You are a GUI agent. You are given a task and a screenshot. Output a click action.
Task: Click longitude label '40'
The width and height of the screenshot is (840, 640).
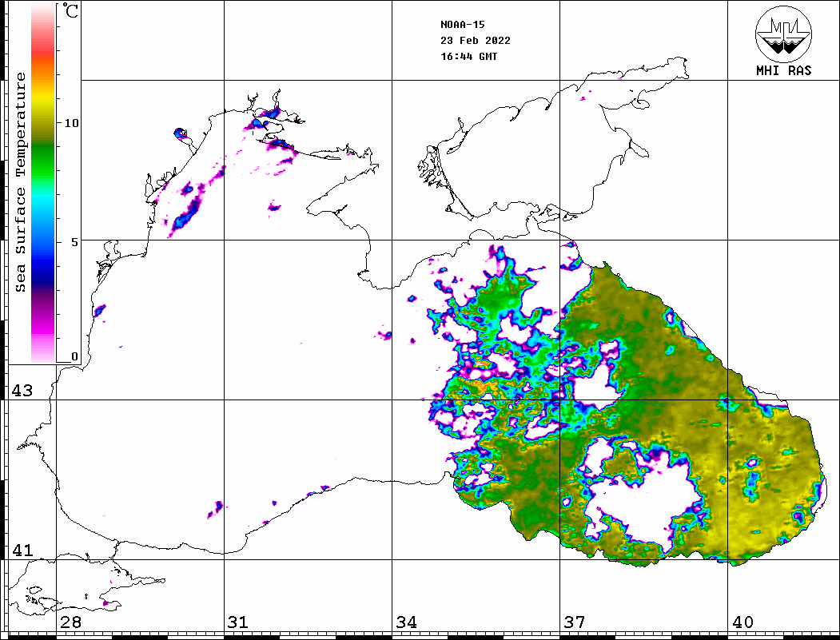[x=742, y=622]
